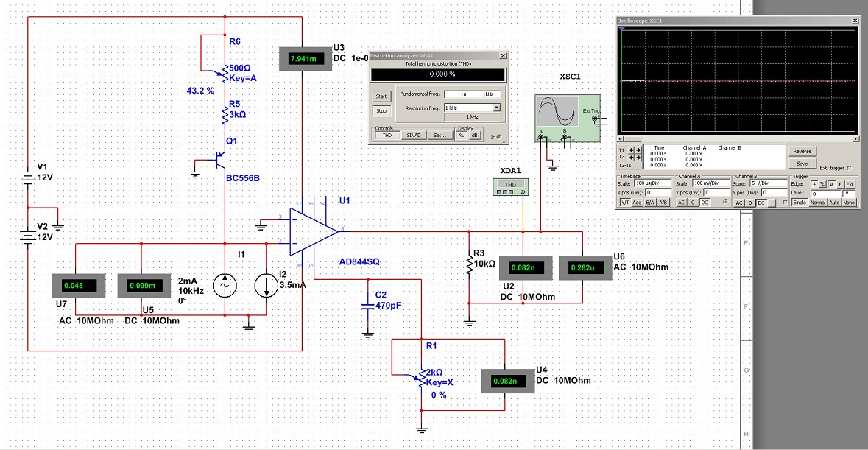This screenshot has width=868, height=450.
Task: Edit Channel B Scale 5 V/Div field
Action: [x=769, y=183]
